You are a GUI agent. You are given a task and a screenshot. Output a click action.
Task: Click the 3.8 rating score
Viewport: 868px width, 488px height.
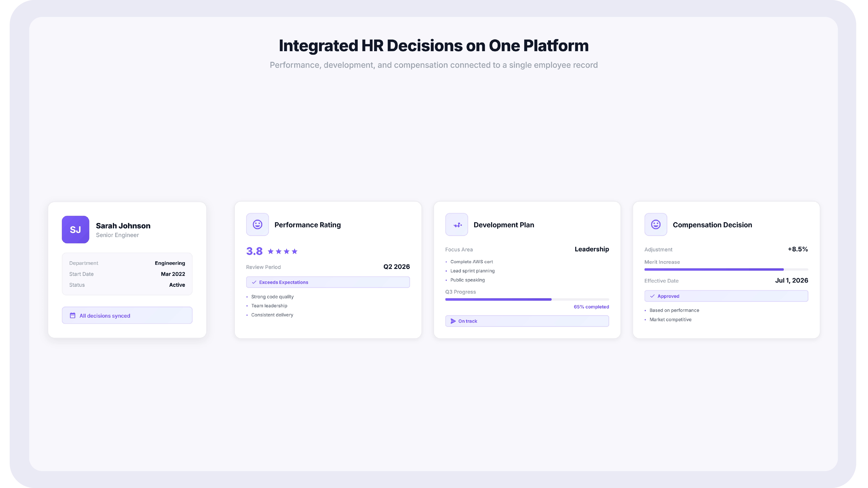[x=254, y=251]
